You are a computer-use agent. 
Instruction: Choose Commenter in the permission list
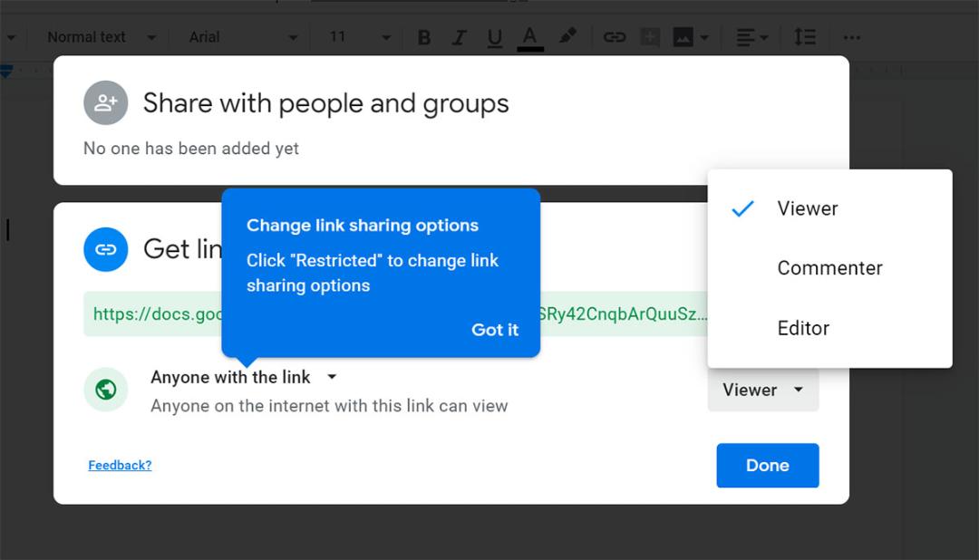(829, 268)
